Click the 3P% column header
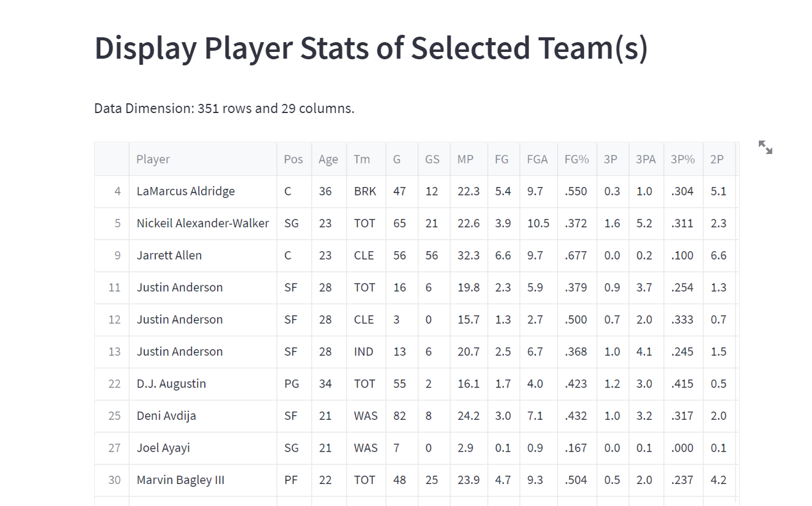812x506 pixels. pyautogui.click(x=684, y=159)
